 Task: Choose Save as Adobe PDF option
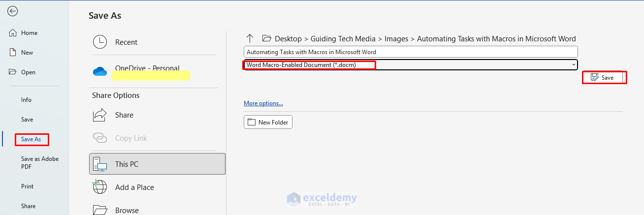(x=39, y=162)
